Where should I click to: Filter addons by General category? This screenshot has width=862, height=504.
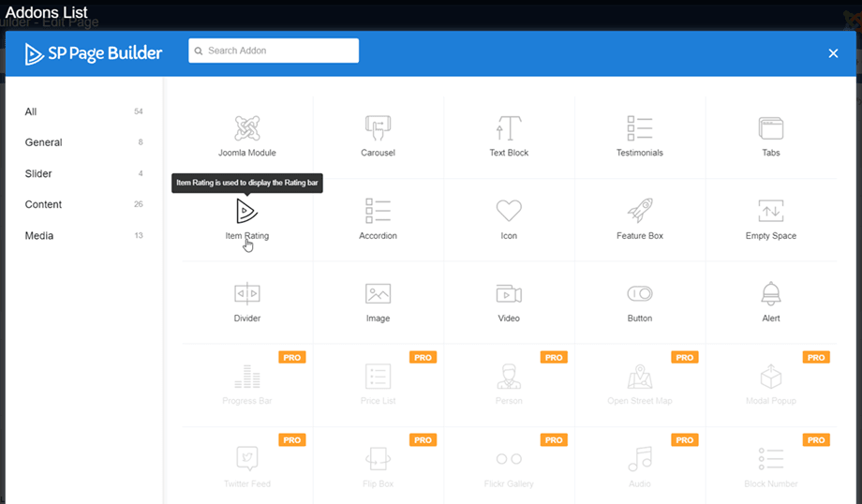click(44, 142)
